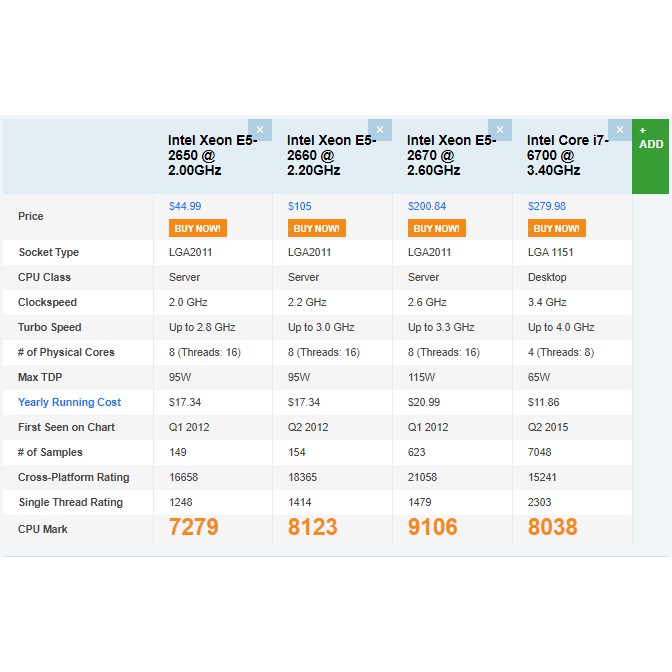Click the Intel Xeon E5-2660 @ 2.20GHz heading
The image size is (672, 672).
tap(331, 155)
